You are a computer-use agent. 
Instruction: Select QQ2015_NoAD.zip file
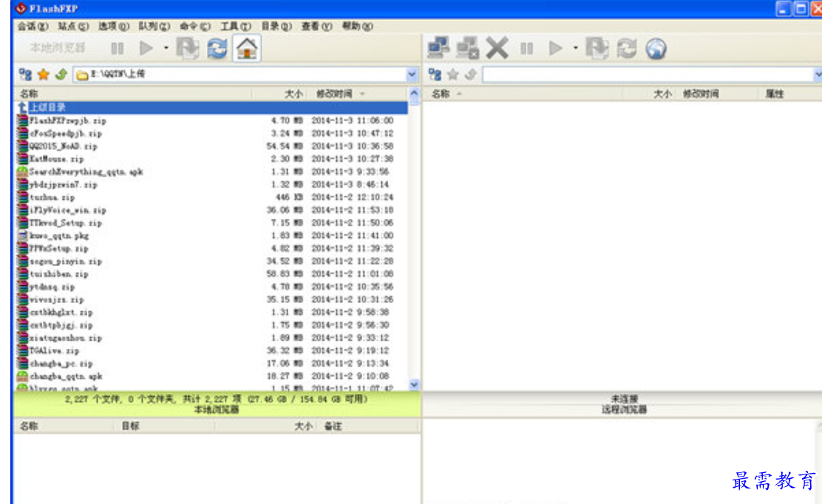(x=64, y=146)
